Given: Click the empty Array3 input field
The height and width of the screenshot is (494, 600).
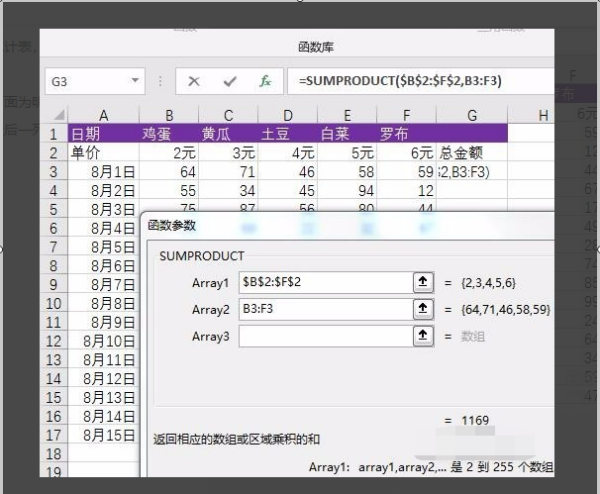Looking at the screenshot, I should [x=325, y=337].
